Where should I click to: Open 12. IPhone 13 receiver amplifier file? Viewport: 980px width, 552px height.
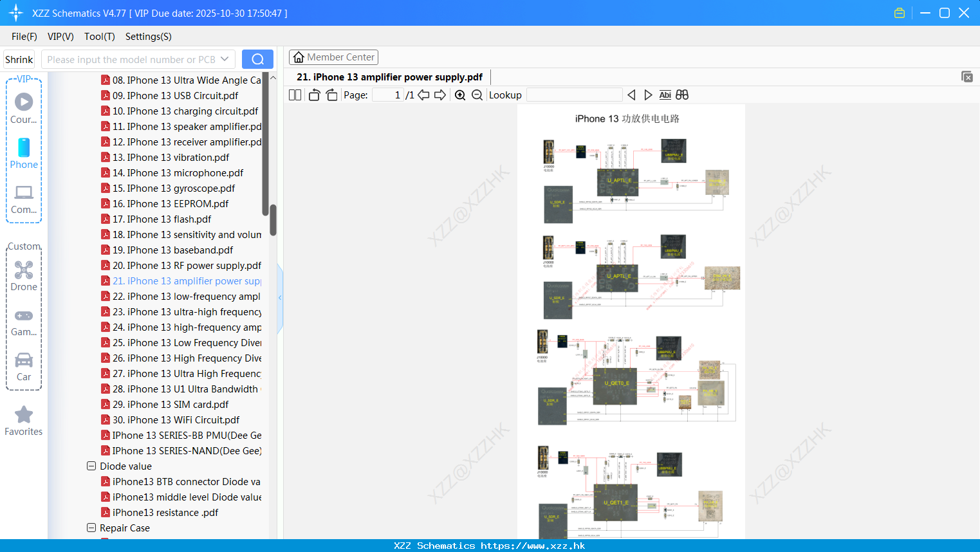point(181,142)
